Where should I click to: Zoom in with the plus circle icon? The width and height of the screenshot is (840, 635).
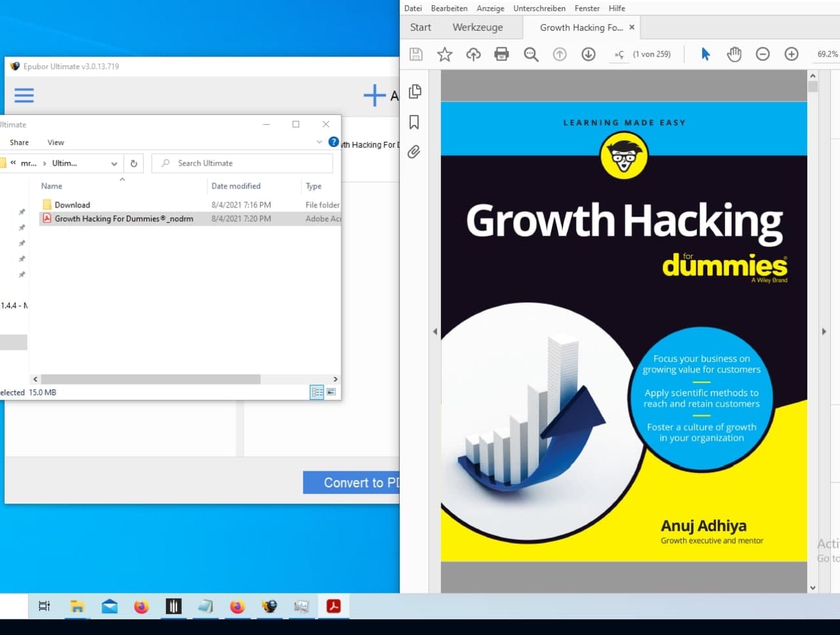click(791, 55)
